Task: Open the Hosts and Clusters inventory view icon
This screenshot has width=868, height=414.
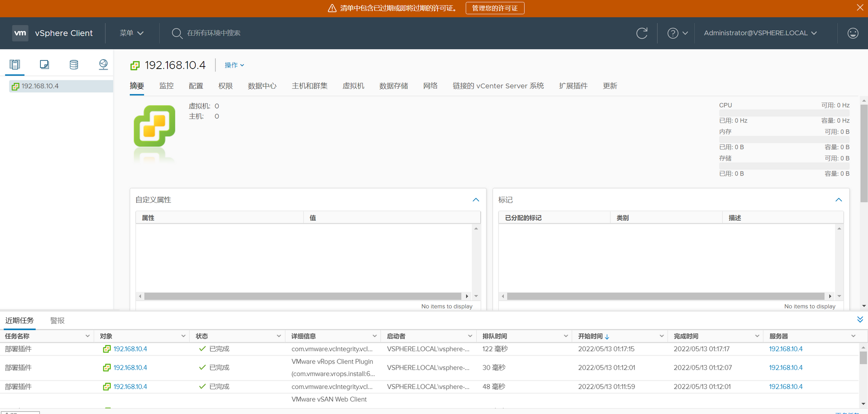Action: [15, 65]
